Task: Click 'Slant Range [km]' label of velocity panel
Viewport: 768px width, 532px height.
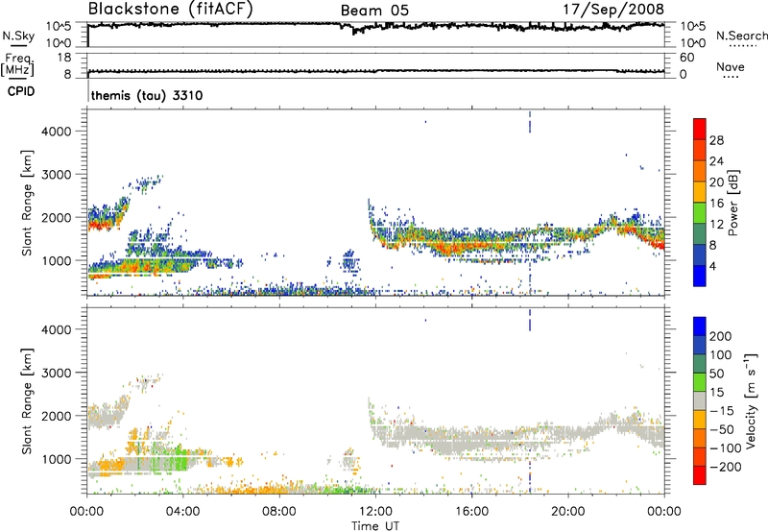Action: point(27,400)
